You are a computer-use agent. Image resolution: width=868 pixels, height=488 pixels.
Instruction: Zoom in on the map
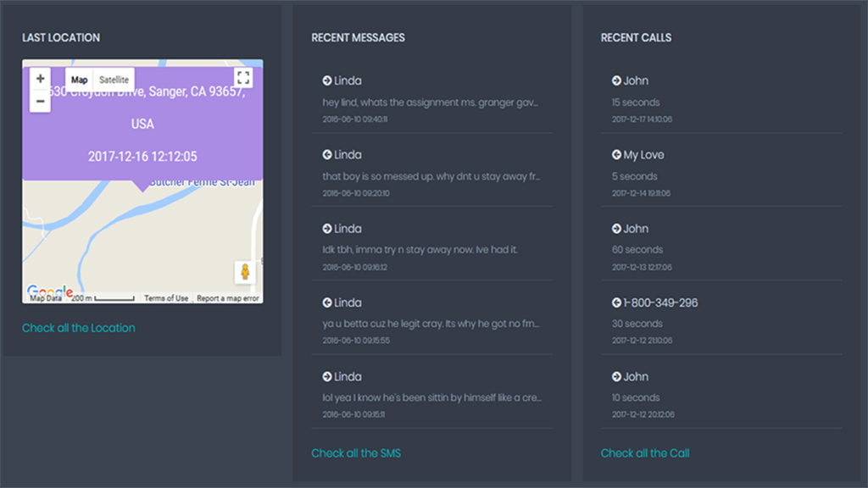tap(40, 78)
